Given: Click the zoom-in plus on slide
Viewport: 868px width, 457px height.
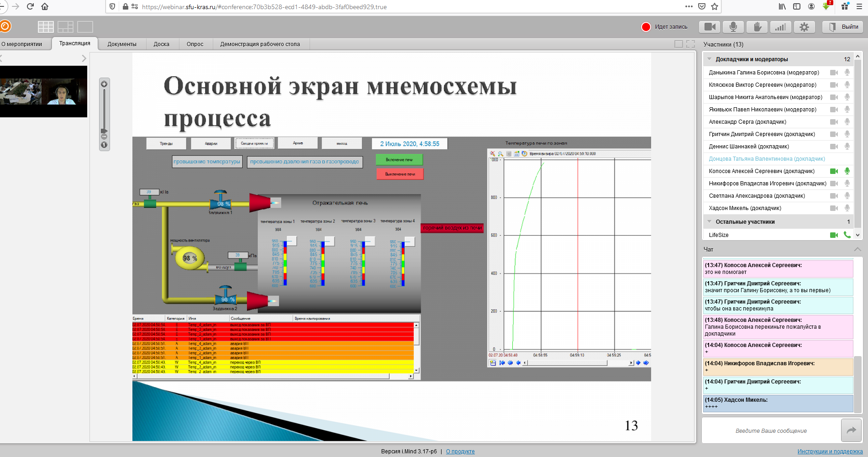Looking at the screenshot, I should 104,84.
